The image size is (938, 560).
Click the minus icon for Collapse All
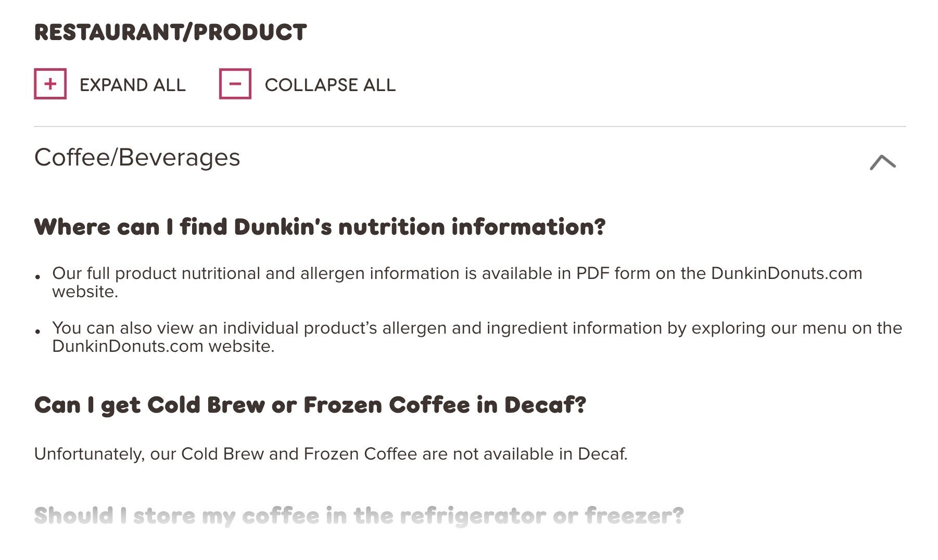coord(235,84)
